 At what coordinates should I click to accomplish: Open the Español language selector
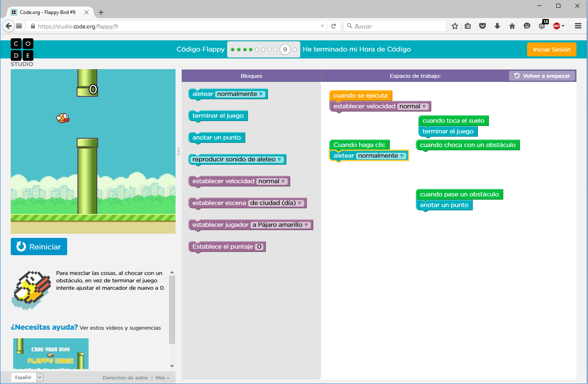click(27, 377)
